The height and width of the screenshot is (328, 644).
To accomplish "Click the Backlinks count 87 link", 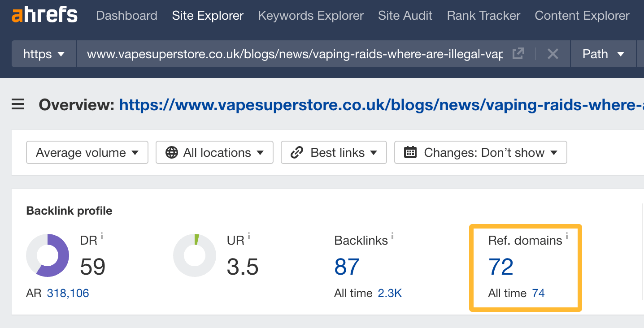I will [346, 266].
